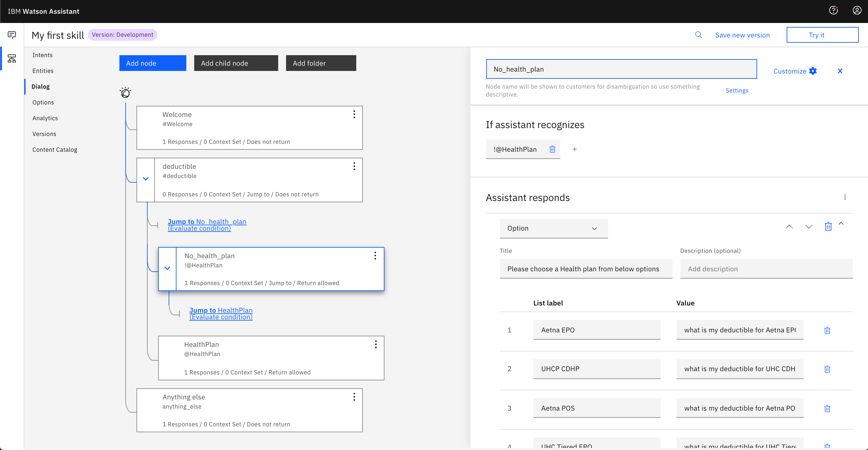The image size is (868, 450).
Task: Open the Analytics menu item
Action: tap(45, 118)
